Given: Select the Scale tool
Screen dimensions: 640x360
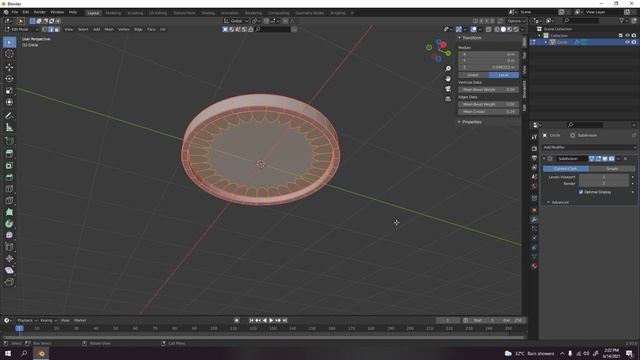Looking at the screenshot, I should tap(9, 91).
